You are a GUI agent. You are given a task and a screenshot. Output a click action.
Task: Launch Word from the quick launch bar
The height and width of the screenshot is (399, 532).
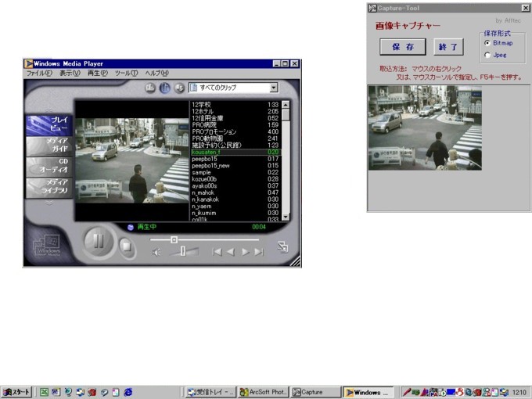point(56,392)
